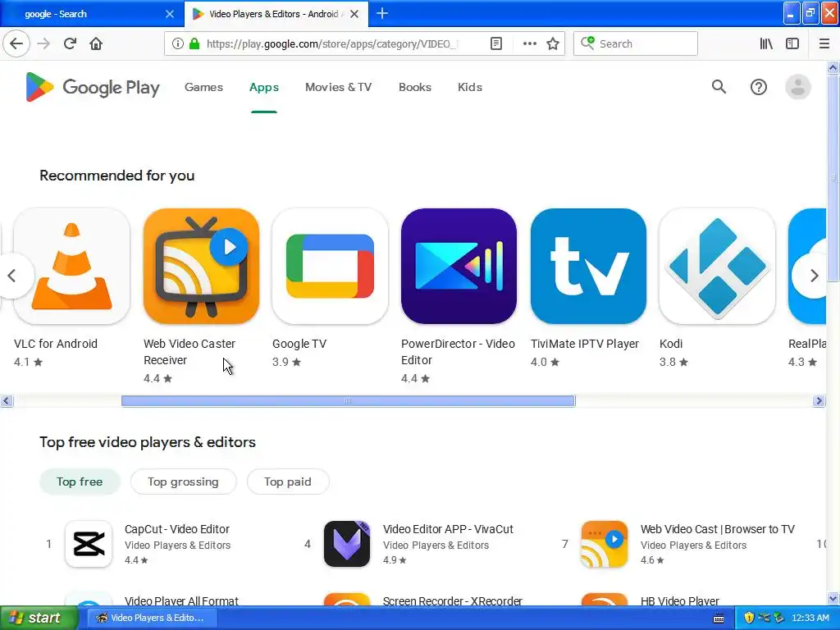840x630 pixels.
Task: Open VLC for Android title link
Action: pos(56,344)
